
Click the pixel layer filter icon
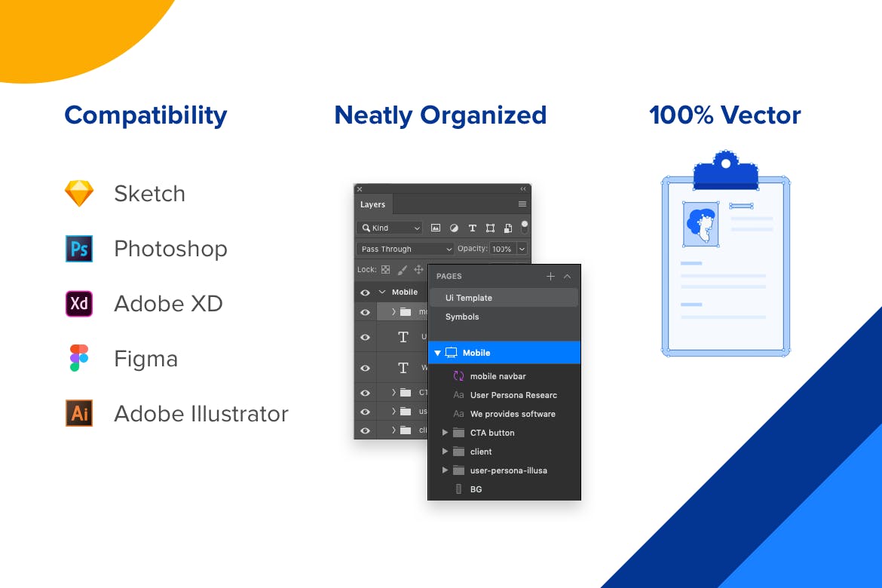coord(436,228)
